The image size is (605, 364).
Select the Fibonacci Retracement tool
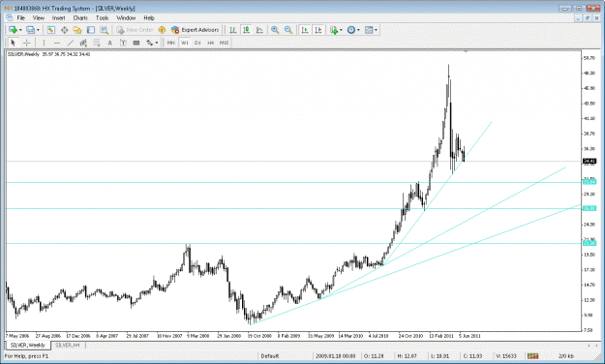97,43
